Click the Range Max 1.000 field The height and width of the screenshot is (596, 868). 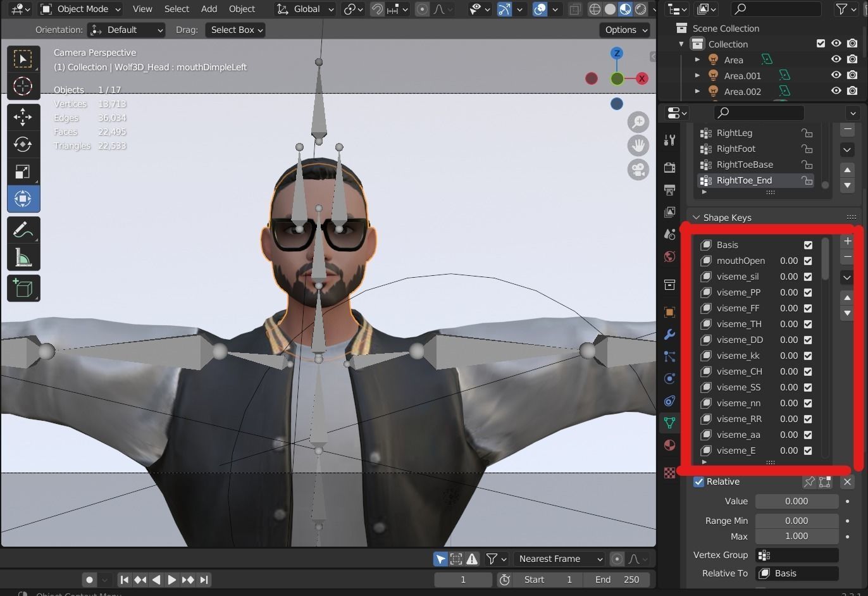coord(797,536)
